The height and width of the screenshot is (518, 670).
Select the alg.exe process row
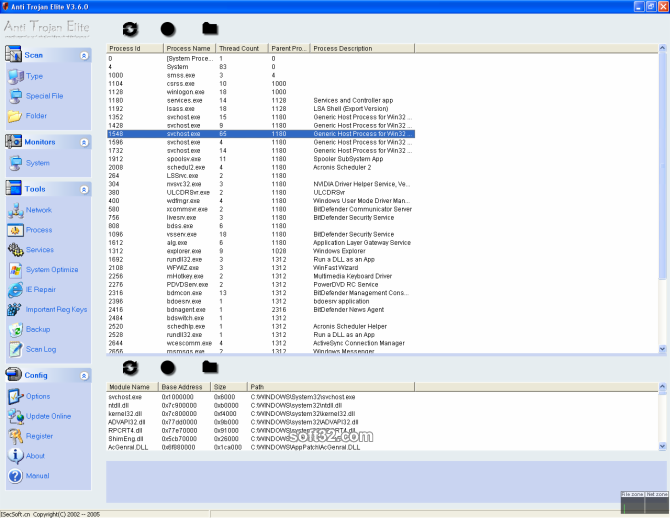[261, 243]
